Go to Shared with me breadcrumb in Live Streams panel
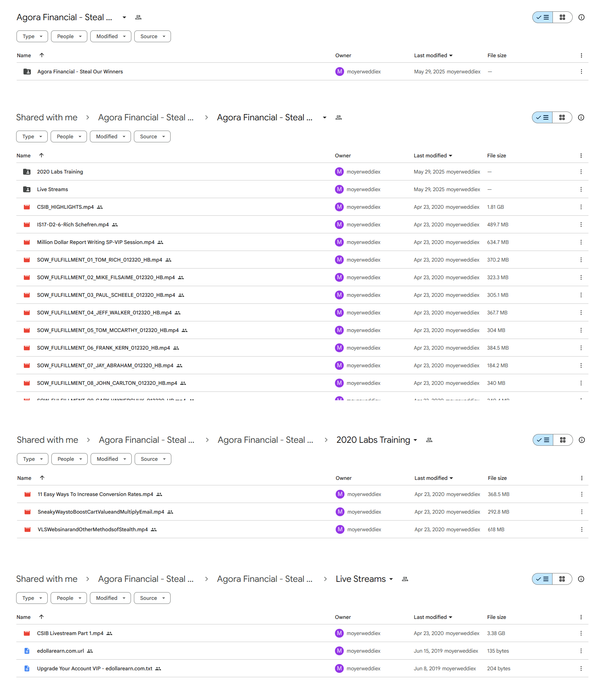Image resolution: width=609 pixels, height=700 pixels. pyautogui.click(x=47, y=579)
